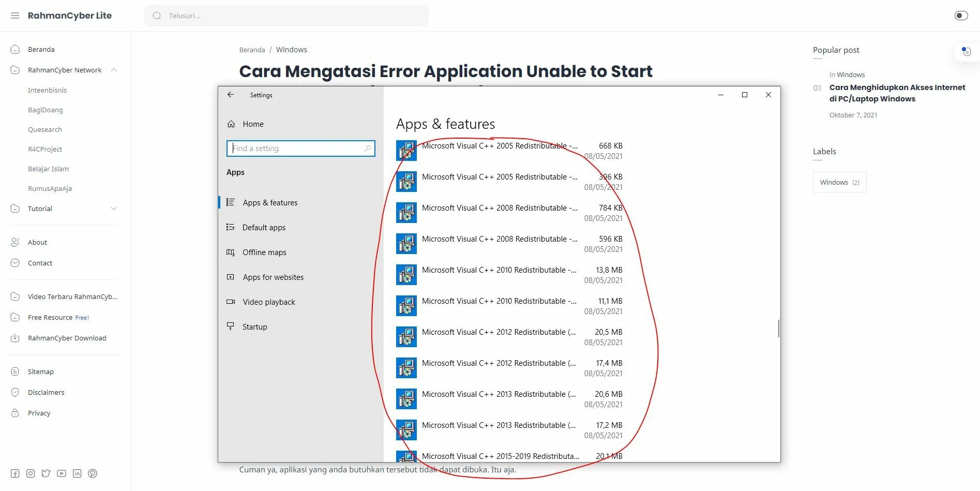Open the Contact envelope icon
Viewport: 980px width, 491px height.
click(15, 263)
